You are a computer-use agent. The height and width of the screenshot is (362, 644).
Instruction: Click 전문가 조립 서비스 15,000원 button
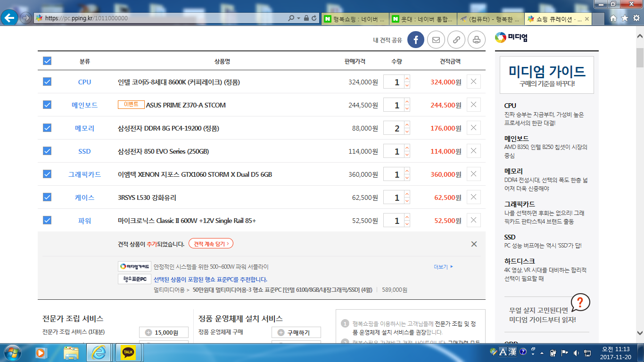click(164, 332)
